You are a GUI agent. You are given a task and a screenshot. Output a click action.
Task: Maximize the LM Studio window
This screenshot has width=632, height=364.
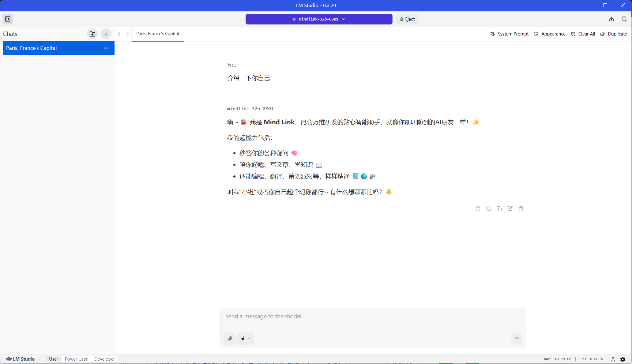coord(605,6)
